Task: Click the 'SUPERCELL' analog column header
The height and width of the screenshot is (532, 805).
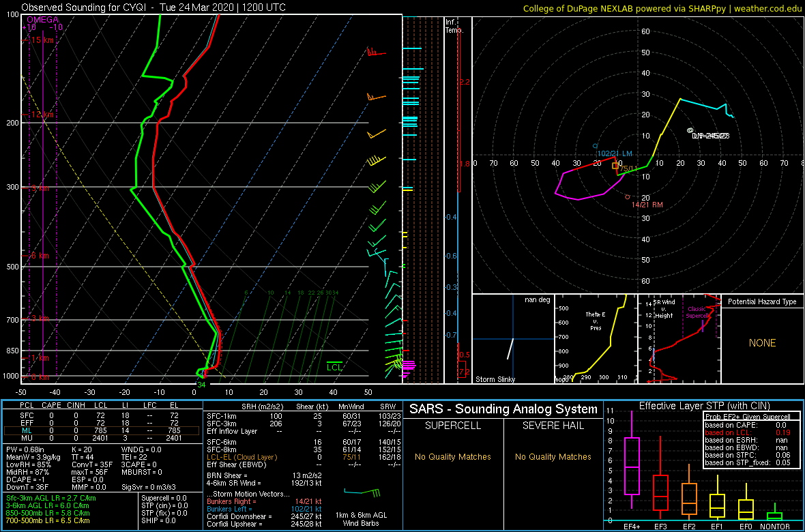Action: click(x=453, y=426)
